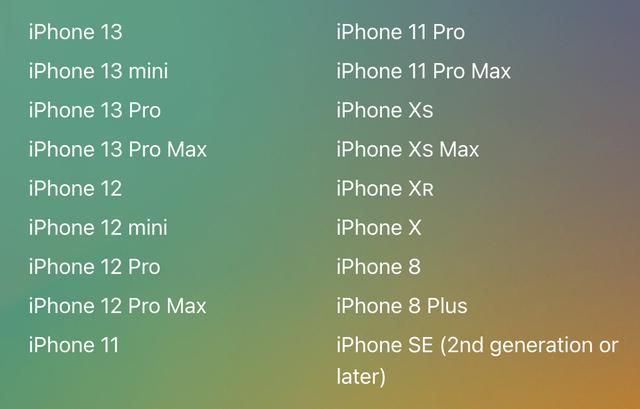The image size is (640, 409).
Task: Click the iPhone 8 Plus text
Action: (402, 306)
